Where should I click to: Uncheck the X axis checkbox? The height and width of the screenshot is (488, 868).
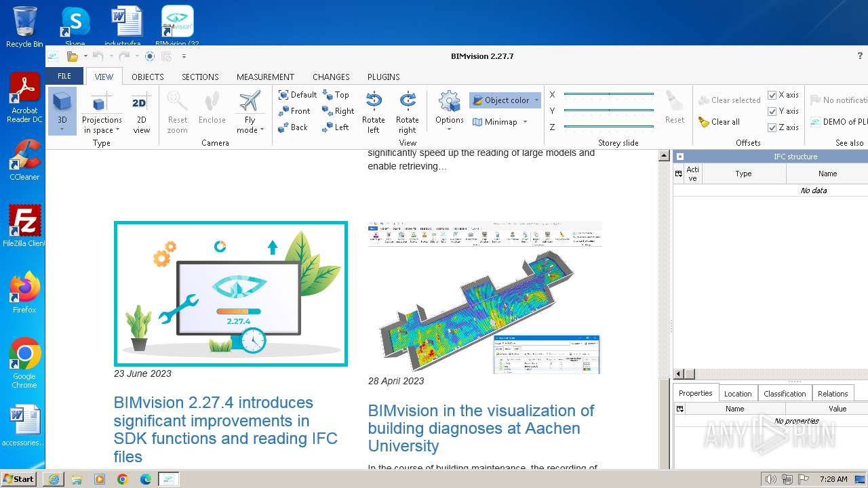tap(772, 95)
